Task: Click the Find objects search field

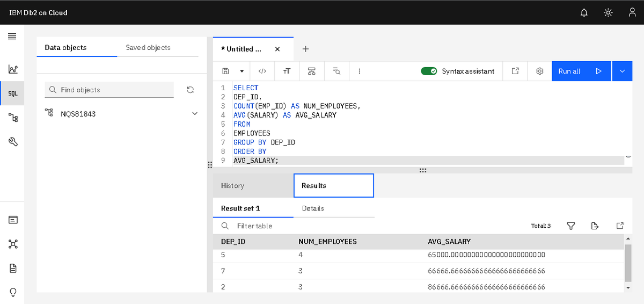Action: pyautogui.click(x=109, y=90)
